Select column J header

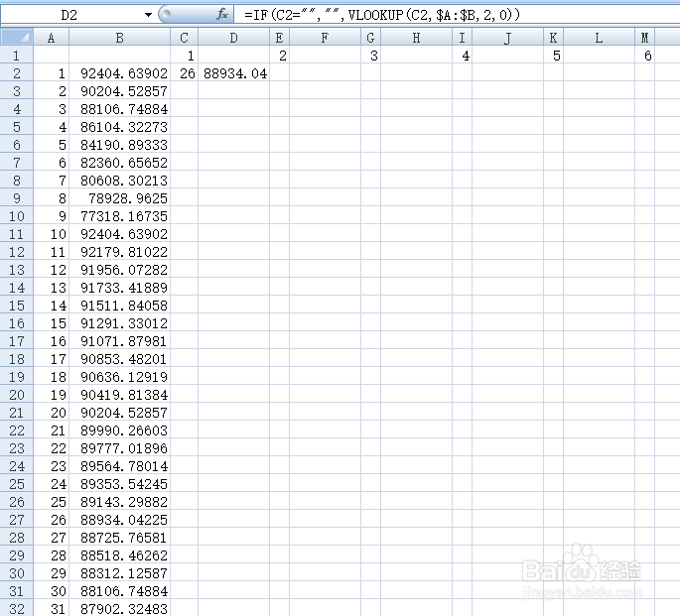[508, 38]
